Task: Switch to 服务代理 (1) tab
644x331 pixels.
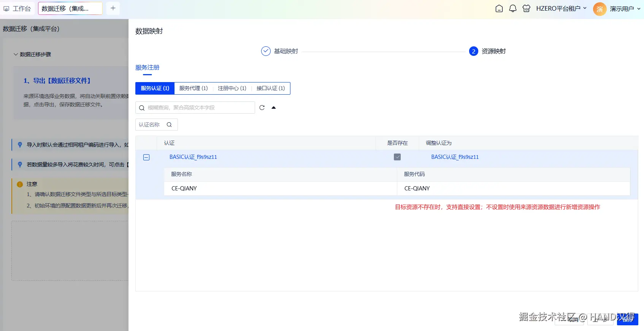Action: [x=194, y=88]
